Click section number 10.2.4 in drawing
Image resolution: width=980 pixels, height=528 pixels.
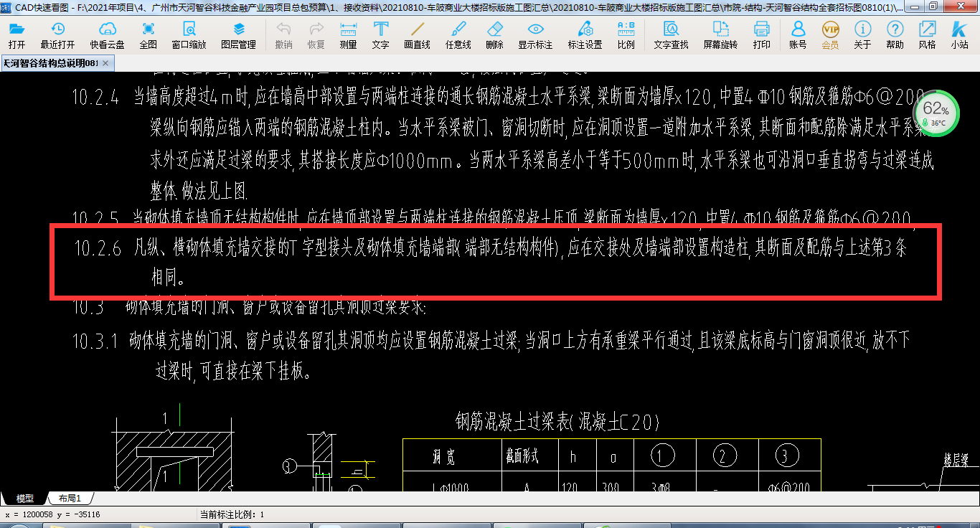pos(95,97)
